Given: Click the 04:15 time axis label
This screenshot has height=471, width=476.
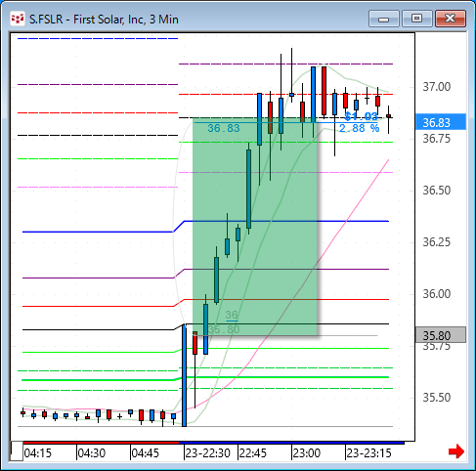Looking at the screenshot, I should point(38,453).
